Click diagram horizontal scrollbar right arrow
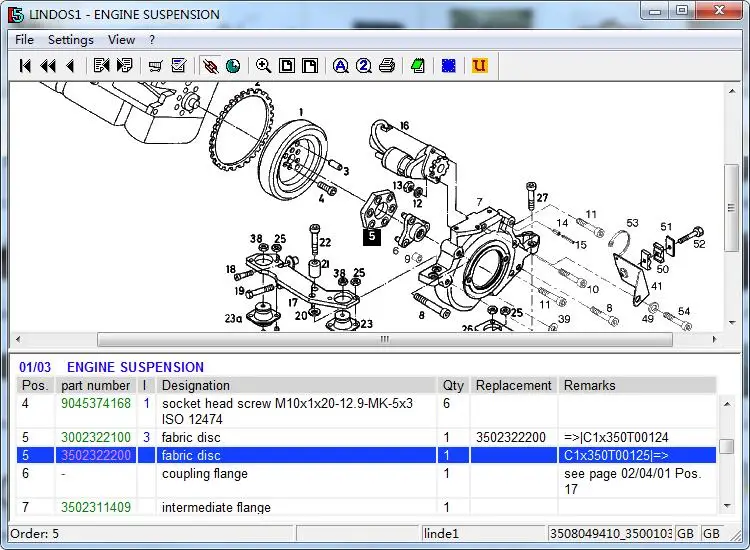 click(715, 339)
